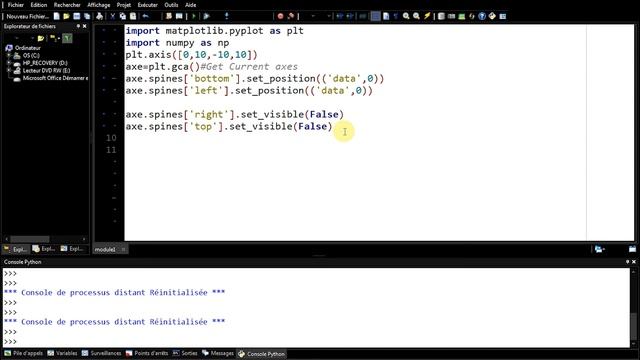The image size is (640, 360).
Task: Switch to the second Expl... tab in left panel
Action: 43,249
